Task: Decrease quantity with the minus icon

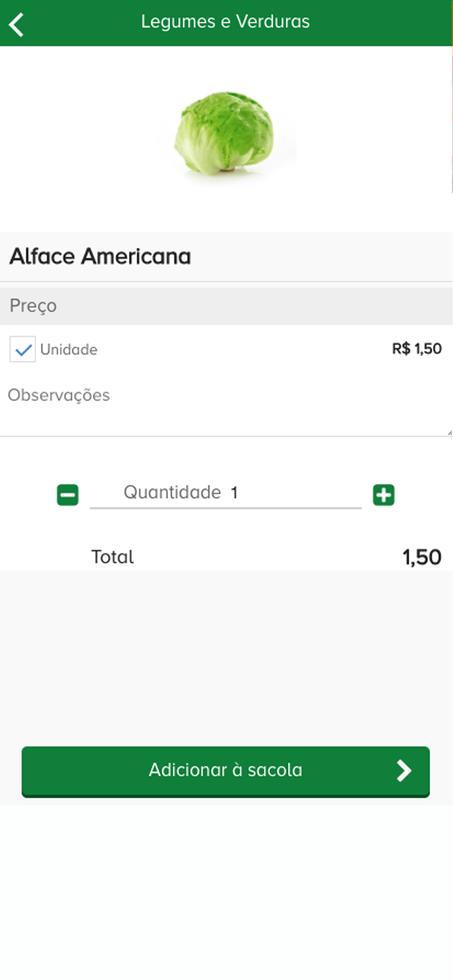Action: [68, 495]
